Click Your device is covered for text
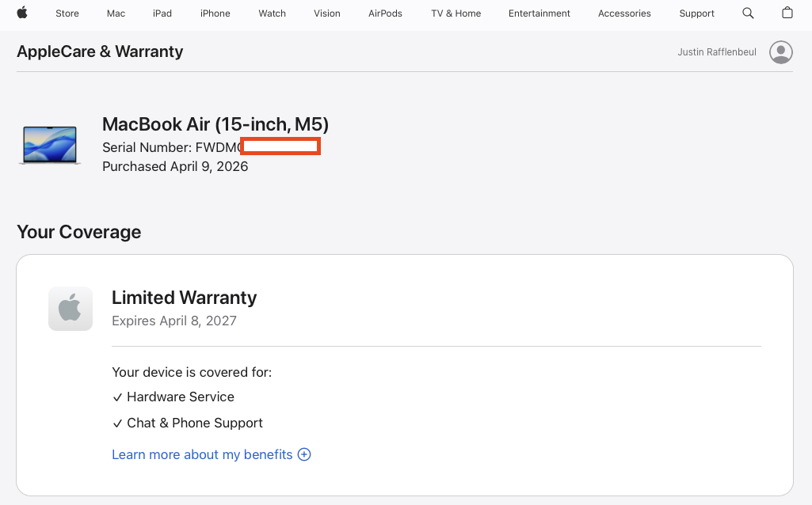The height and width of the screenshot is (505, 812). (192, 373)
